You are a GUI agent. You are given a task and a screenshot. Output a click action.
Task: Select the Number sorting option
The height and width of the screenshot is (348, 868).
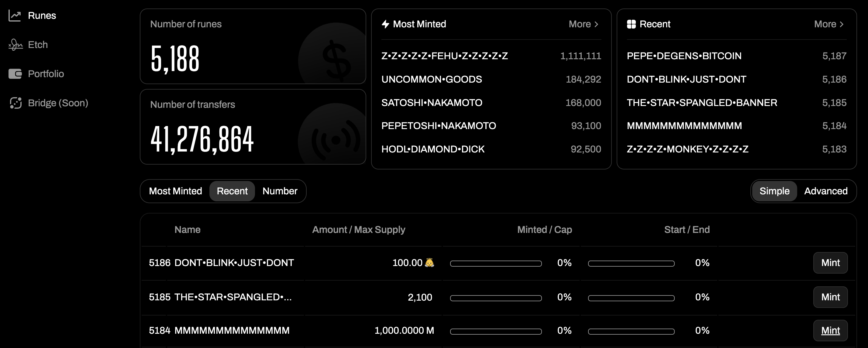pos(280,191)
